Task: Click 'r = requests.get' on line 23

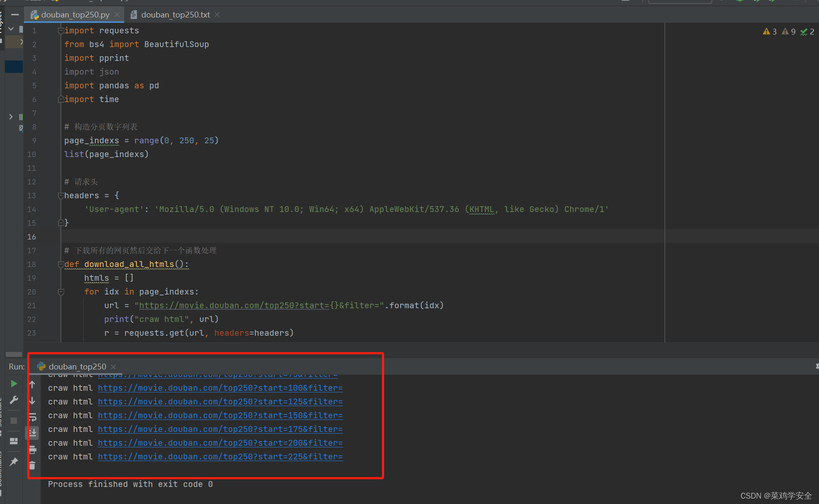Action: click(144, 333)
